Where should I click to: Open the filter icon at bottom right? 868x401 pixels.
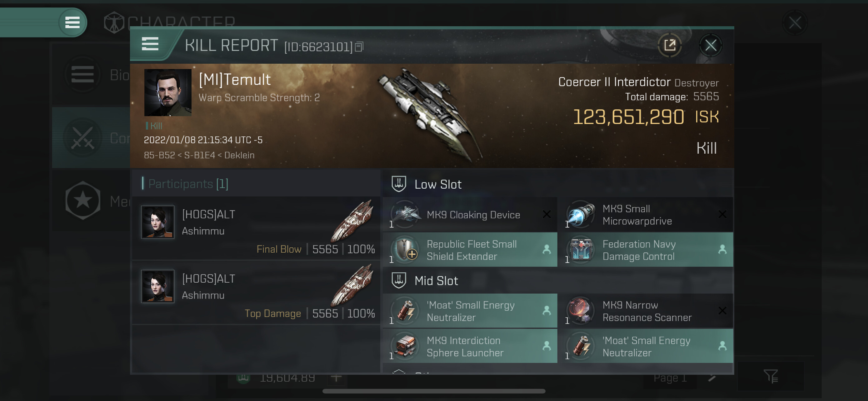(770, 376)
